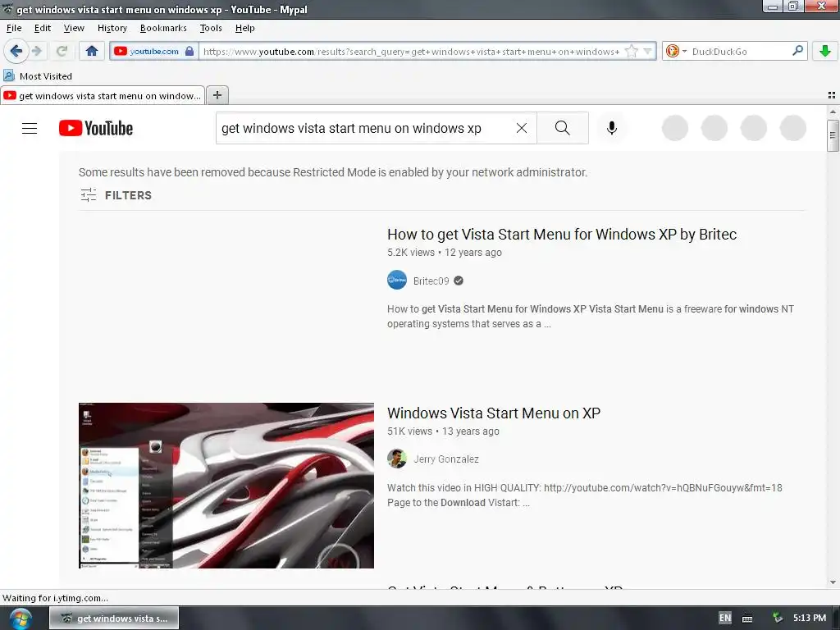Click the padlock site security icon
840x630 pixels.
[189, 52]
